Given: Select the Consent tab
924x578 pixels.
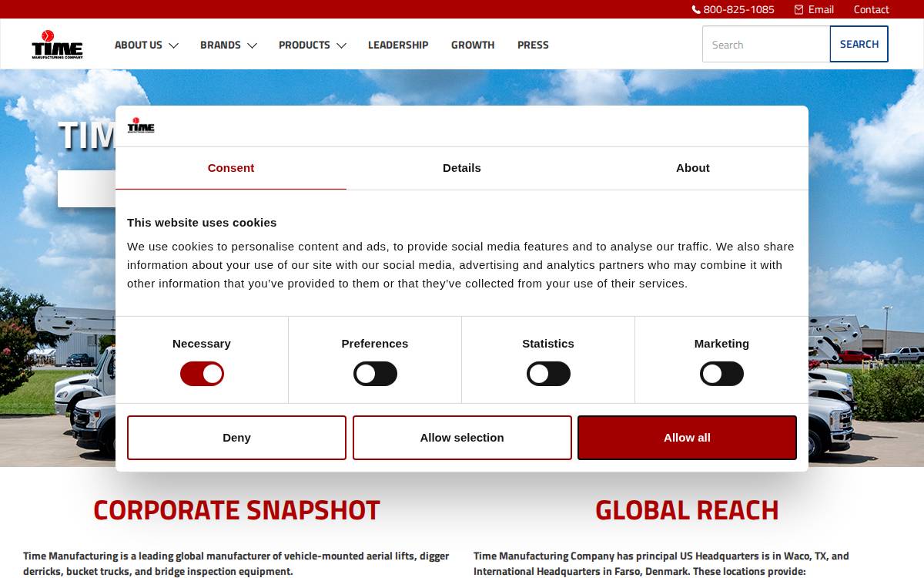Looking at the screenshot, I should click(231, 168).
